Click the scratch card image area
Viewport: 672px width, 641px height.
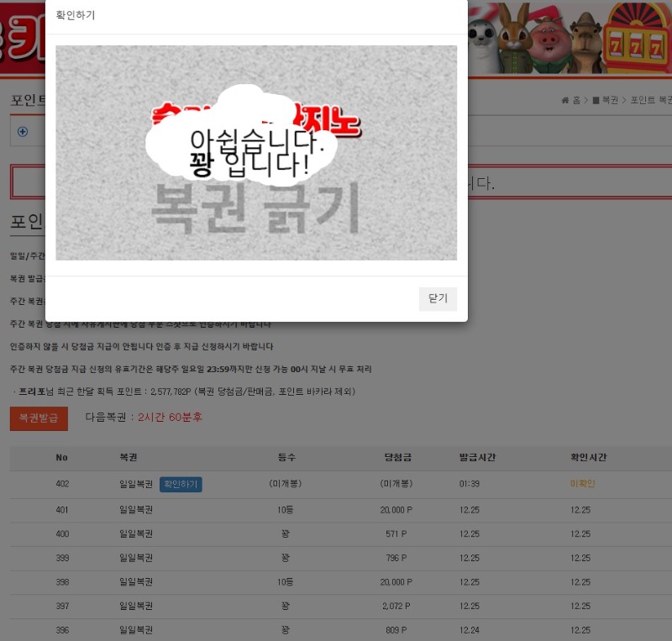point(256,153)
